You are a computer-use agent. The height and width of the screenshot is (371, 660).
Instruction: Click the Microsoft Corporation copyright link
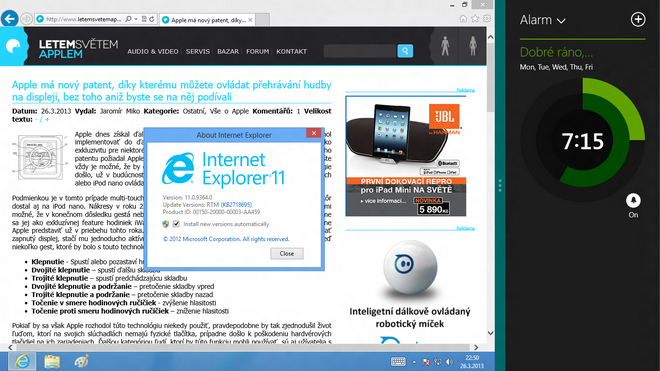(x=226, y=239)
